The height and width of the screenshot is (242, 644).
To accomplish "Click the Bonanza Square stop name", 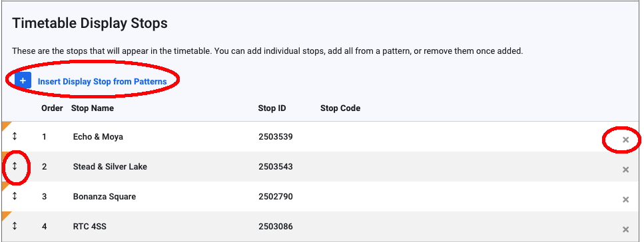I will click(105, 197).
